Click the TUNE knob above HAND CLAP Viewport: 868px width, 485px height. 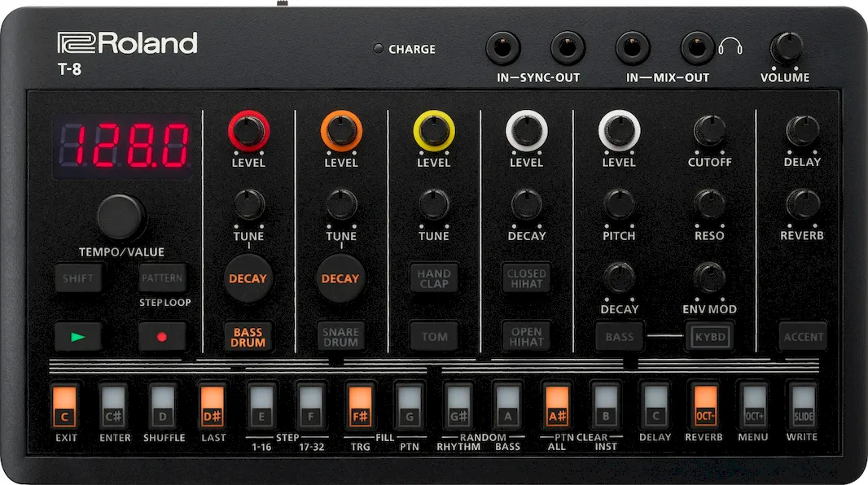tap(434, 204)
